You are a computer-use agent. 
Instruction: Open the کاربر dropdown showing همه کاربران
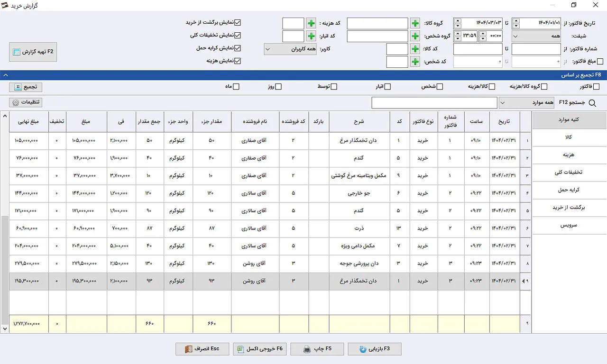point(290,49)
